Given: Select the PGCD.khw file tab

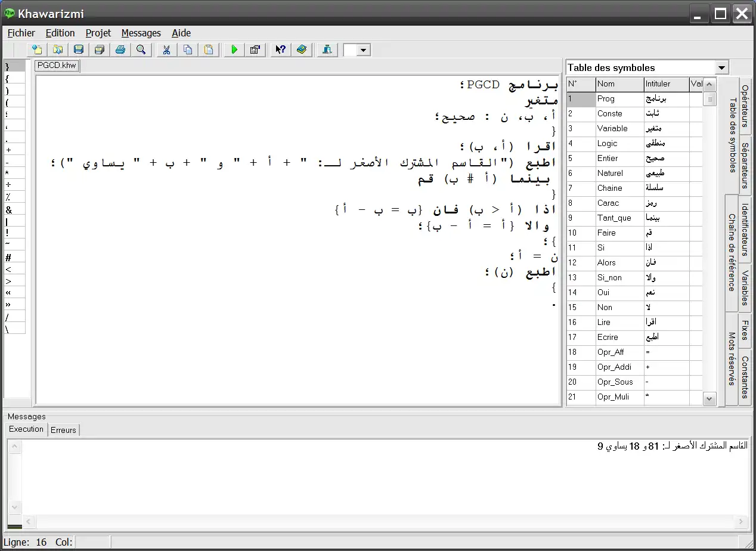Looking at the screenshot, I should click(57, 66).
